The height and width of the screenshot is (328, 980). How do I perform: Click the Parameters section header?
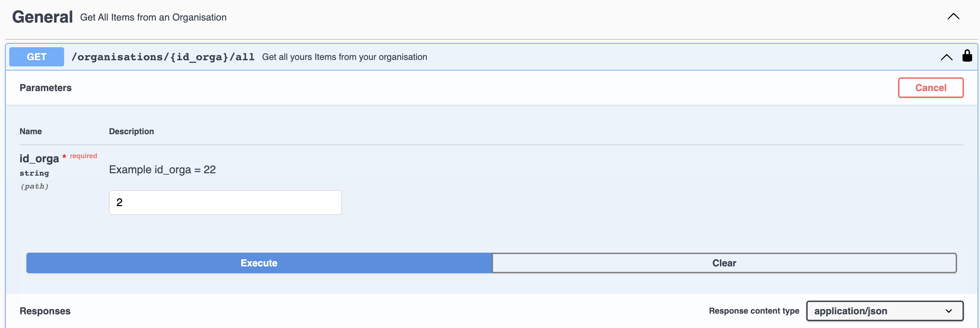[x=46, y=88]
